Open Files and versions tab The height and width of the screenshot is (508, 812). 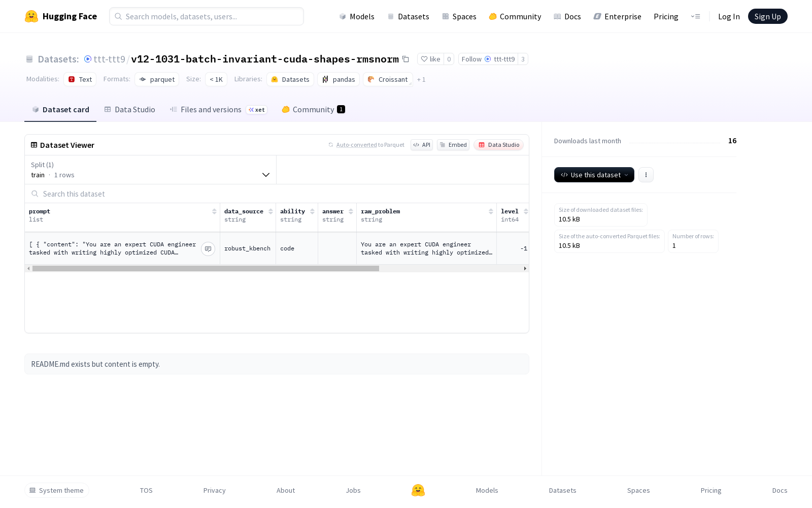point(218,110)
